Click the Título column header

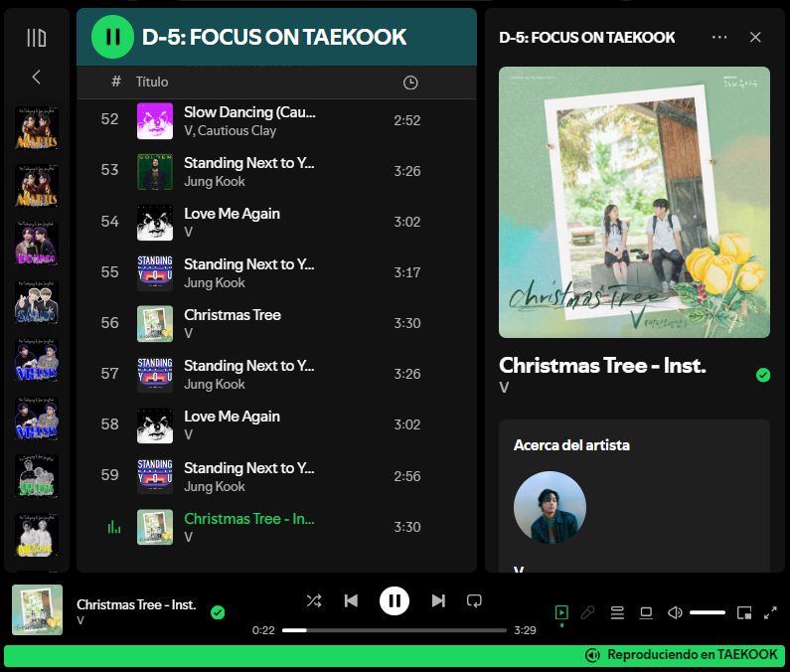click(x=152, y=82)
